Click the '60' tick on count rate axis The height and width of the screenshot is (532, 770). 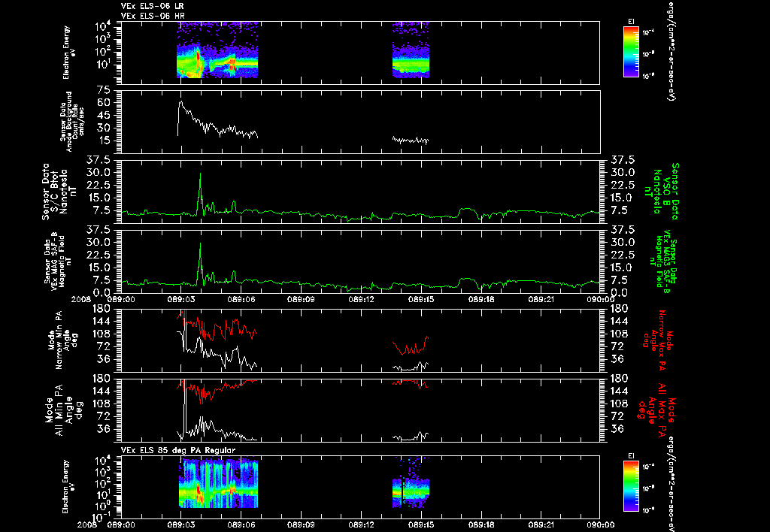tap(105, 103)
